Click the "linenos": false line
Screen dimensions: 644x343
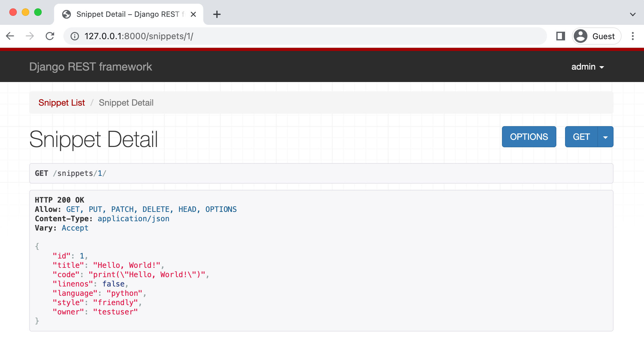click(x=90, y=284)
